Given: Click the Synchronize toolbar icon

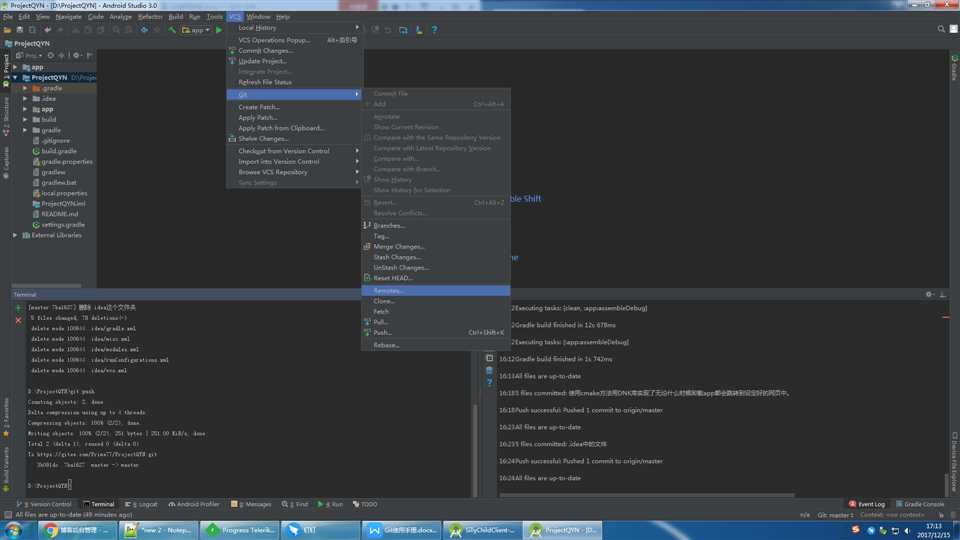Looking at the screenshot, I should click(x=32, y=30).
